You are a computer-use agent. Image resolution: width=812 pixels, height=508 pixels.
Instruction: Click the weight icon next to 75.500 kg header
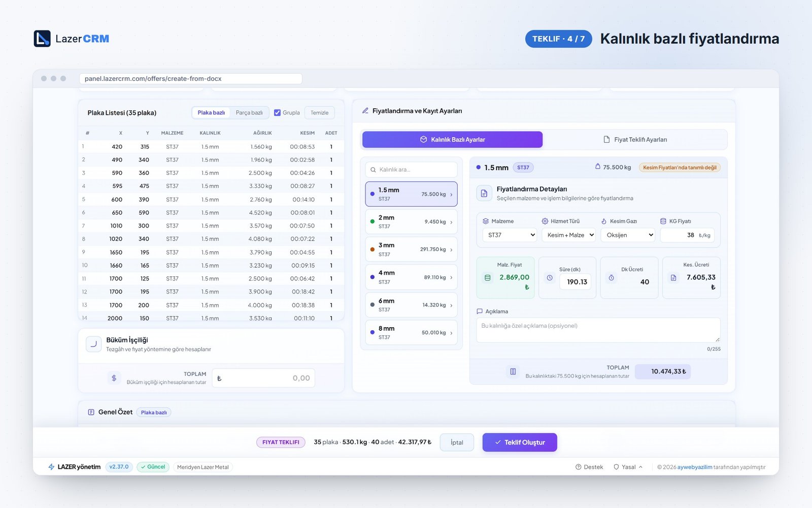(x=597, y=167)
